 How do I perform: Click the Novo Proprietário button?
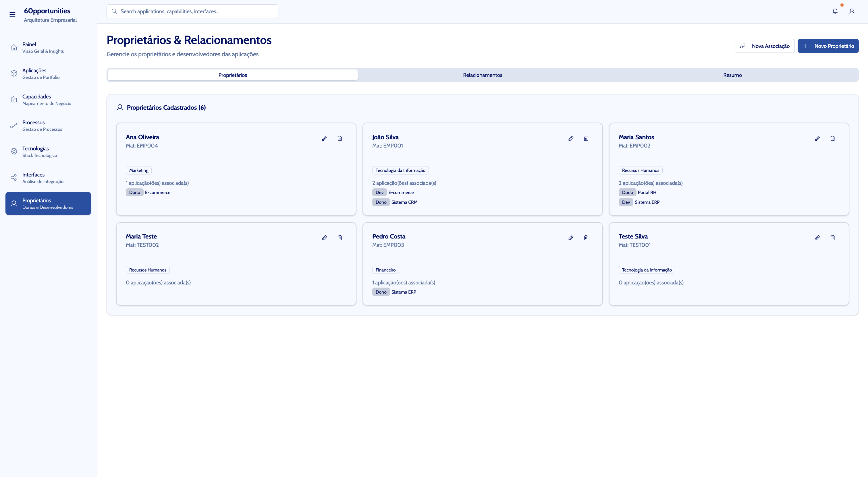pos(828,46)
